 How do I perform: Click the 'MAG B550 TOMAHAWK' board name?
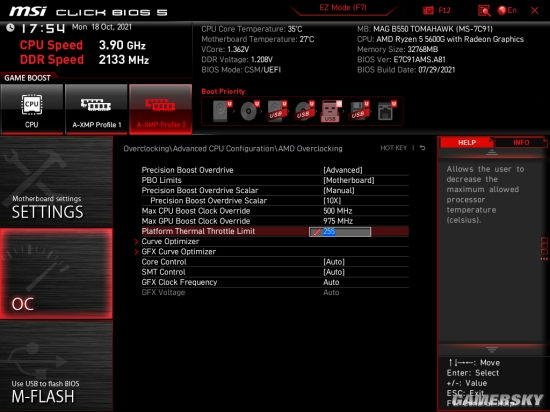pos(433,29)
